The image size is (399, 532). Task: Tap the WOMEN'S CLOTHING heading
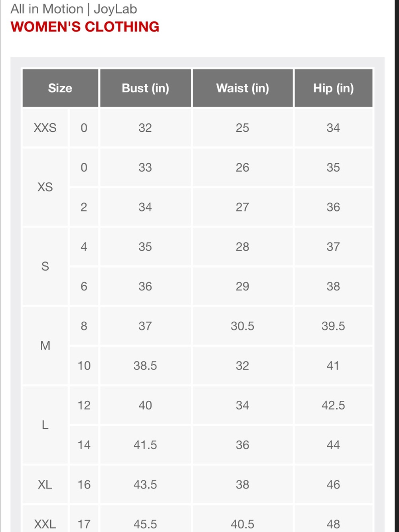[85, 27]
